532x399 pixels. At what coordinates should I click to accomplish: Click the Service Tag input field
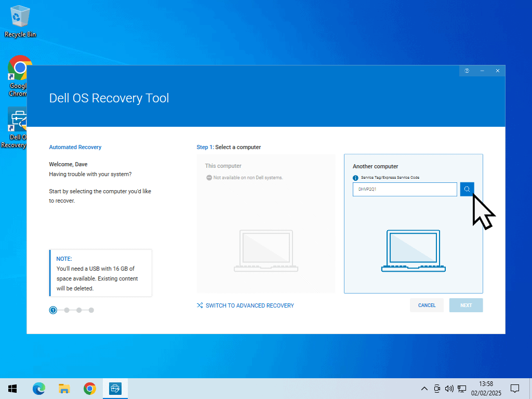click(405, 189)
